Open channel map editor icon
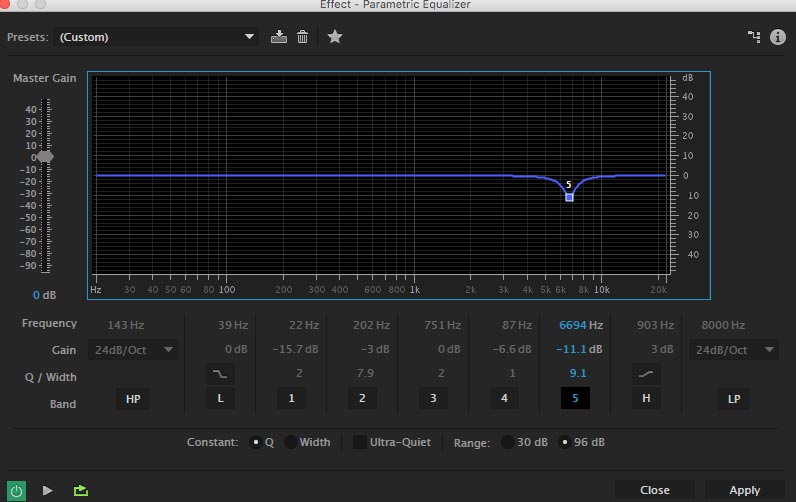 754,37
